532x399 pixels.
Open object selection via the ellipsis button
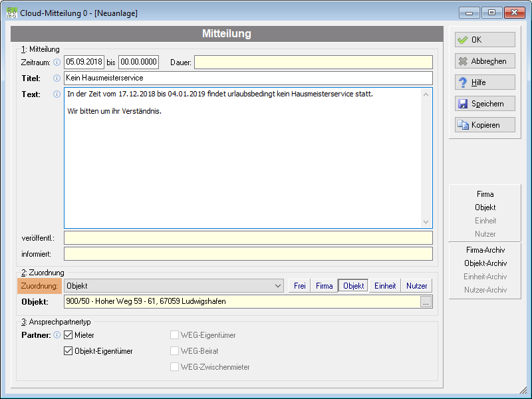click(x=426, y=302)
